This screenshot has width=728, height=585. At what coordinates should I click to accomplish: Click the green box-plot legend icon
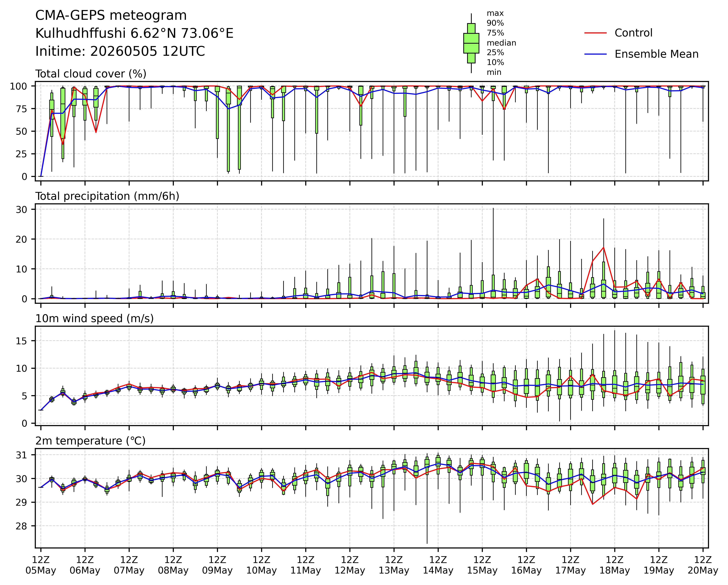[471, 43]
